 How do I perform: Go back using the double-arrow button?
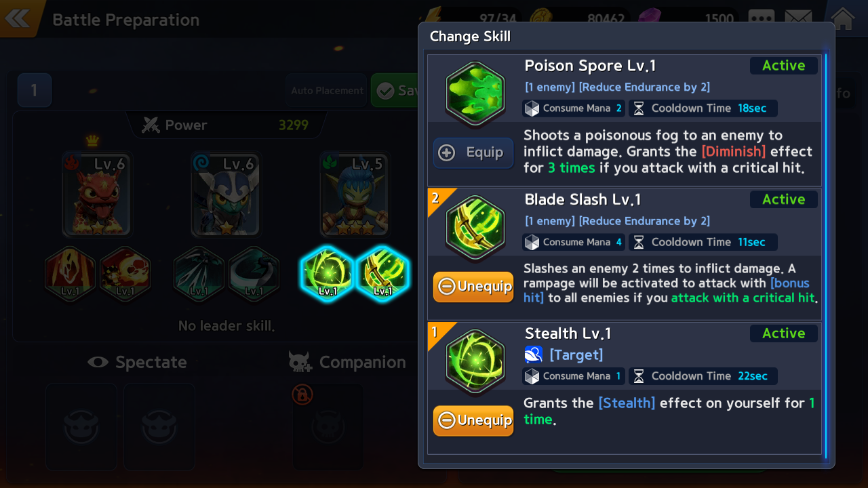coord(17,18)
